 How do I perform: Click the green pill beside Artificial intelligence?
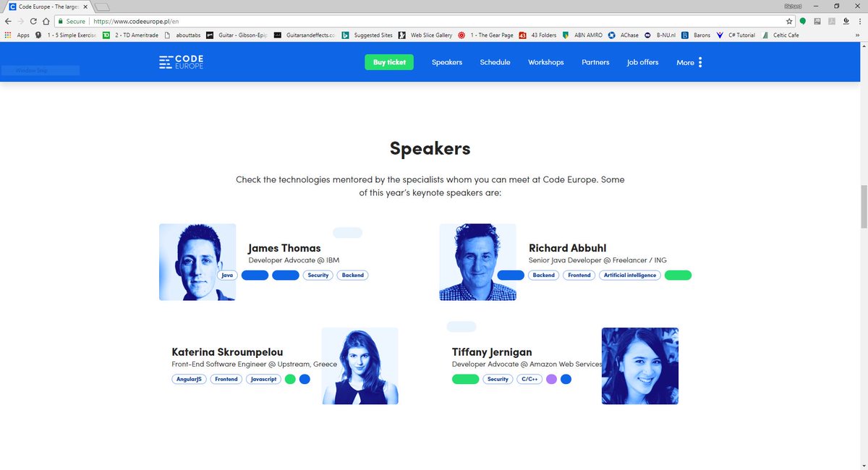click(678, 275)
